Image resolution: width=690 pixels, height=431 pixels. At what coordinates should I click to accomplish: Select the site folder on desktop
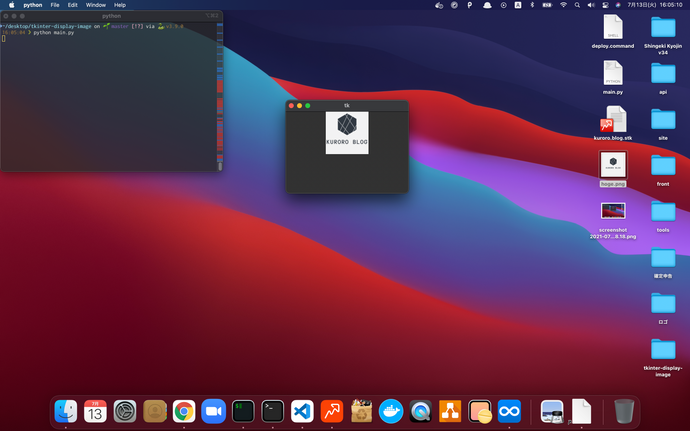click(x=663, y=123)
